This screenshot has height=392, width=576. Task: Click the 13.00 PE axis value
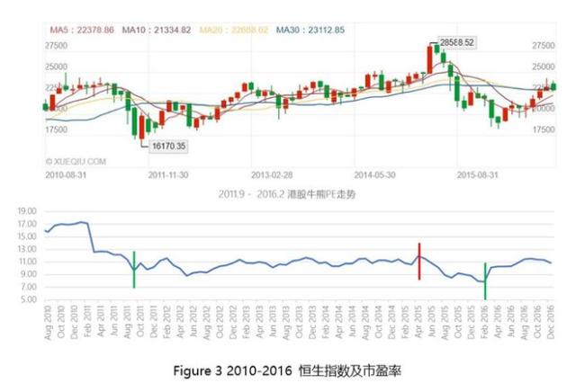click(x=27, y=249)
